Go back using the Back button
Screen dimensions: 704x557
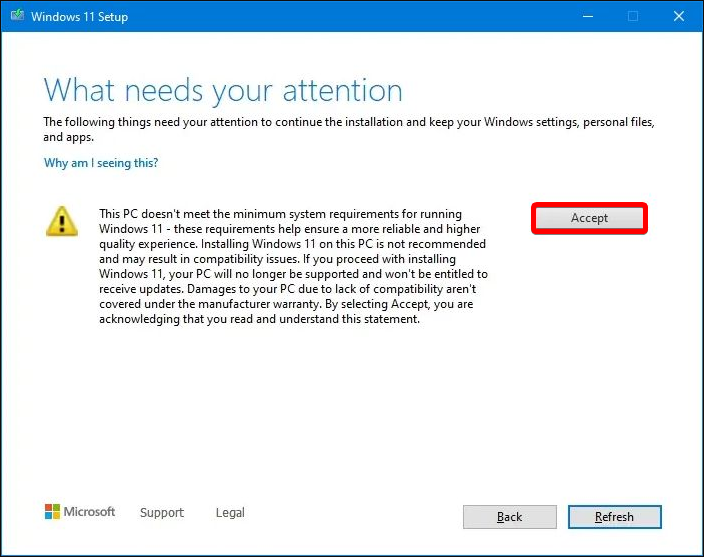[510, 517]
